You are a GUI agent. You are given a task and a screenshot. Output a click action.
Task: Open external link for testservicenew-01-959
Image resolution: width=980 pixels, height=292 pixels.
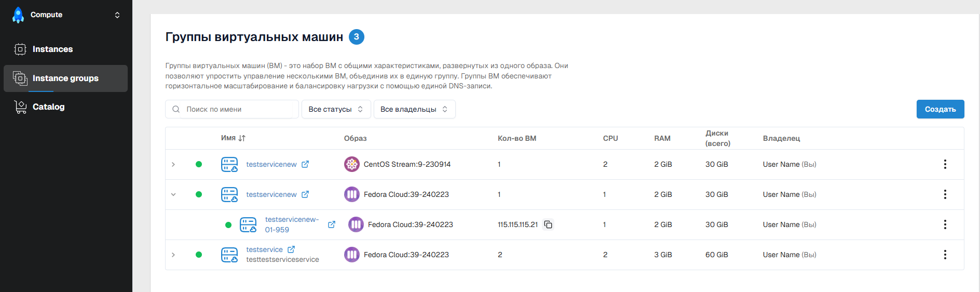331,224
